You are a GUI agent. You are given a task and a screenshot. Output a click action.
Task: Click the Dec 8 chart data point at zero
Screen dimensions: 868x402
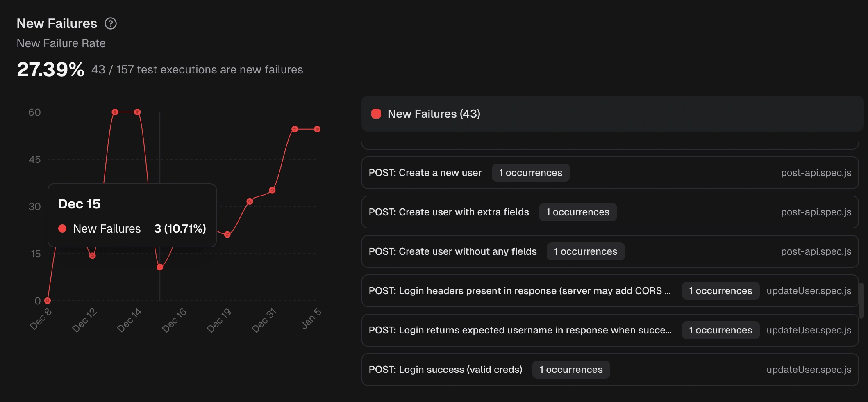48,301
